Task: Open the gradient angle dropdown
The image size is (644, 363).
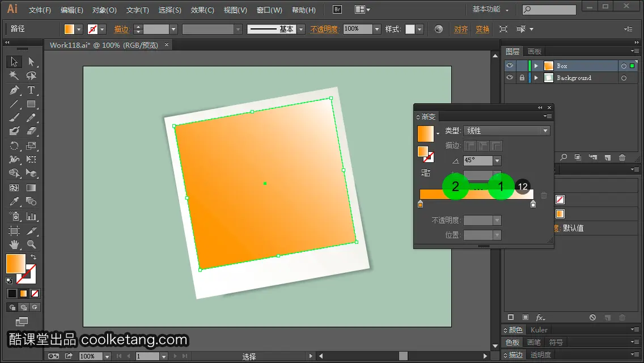Action: point(497,161)
